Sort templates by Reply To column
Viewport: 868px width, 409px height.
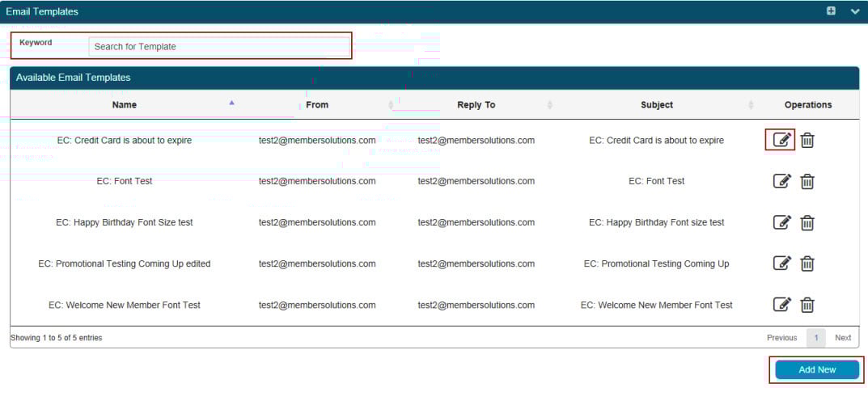[x=476, y=104]
